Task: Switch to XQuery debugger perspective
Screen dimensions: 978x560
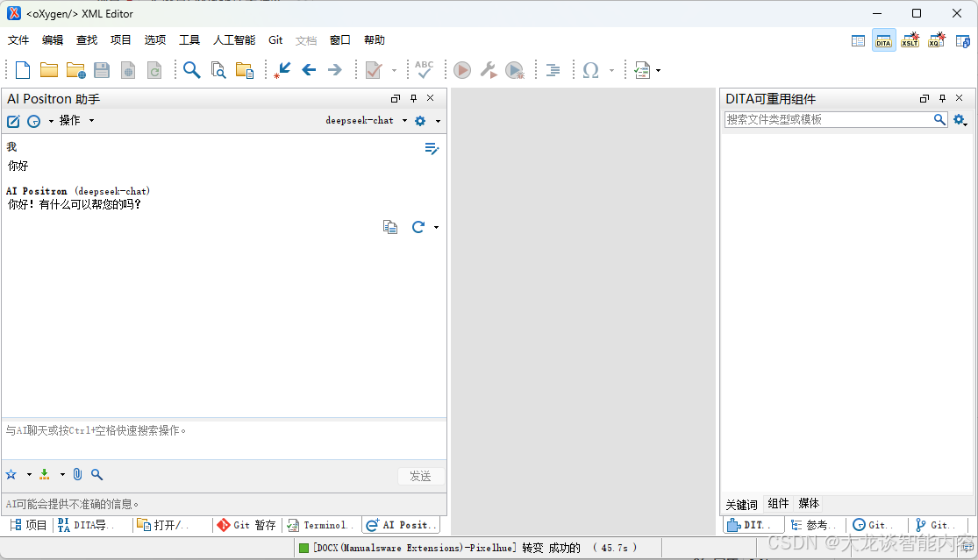Action: [936, 40]
